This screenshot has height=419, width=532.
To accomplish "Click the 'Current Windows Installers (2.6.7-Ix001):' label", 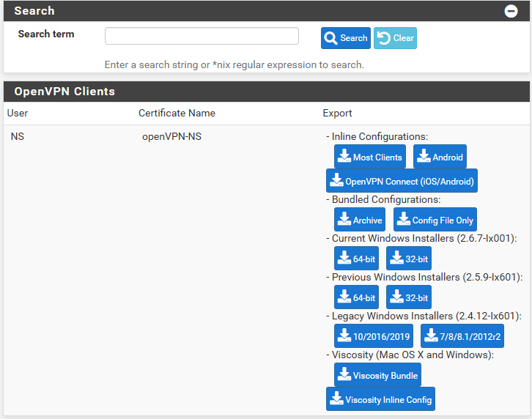I will pyautogui.click(x=424, y=238).
